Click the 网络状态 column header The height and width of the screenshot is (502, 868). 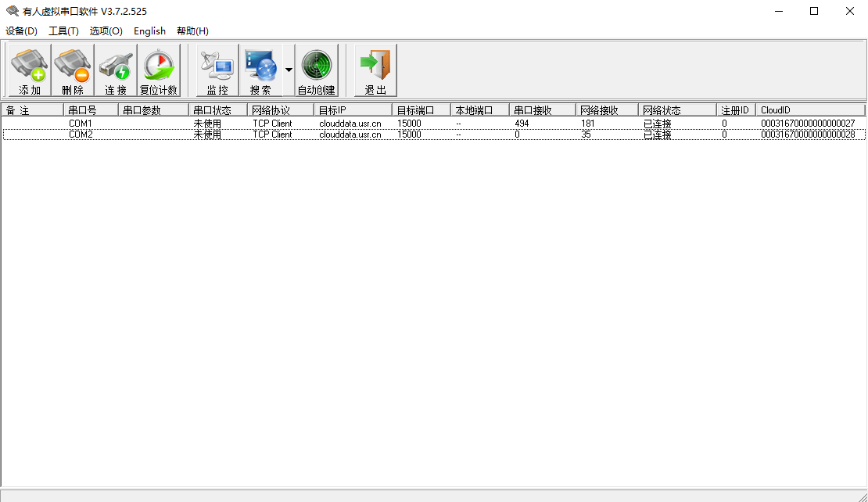pyautogui.click(x=677, y=110)
